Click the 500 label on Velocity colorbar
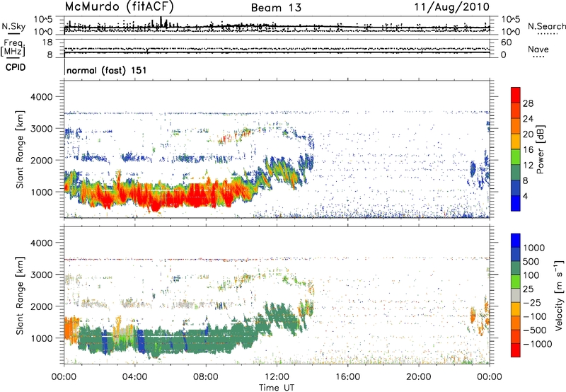566x392 pixels. coord(532,261)
